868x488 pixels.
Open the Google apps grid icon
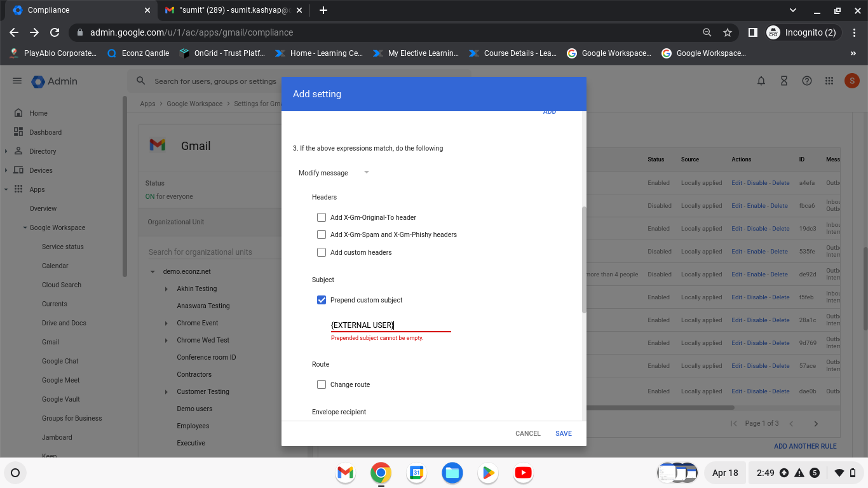click(829, 81)
